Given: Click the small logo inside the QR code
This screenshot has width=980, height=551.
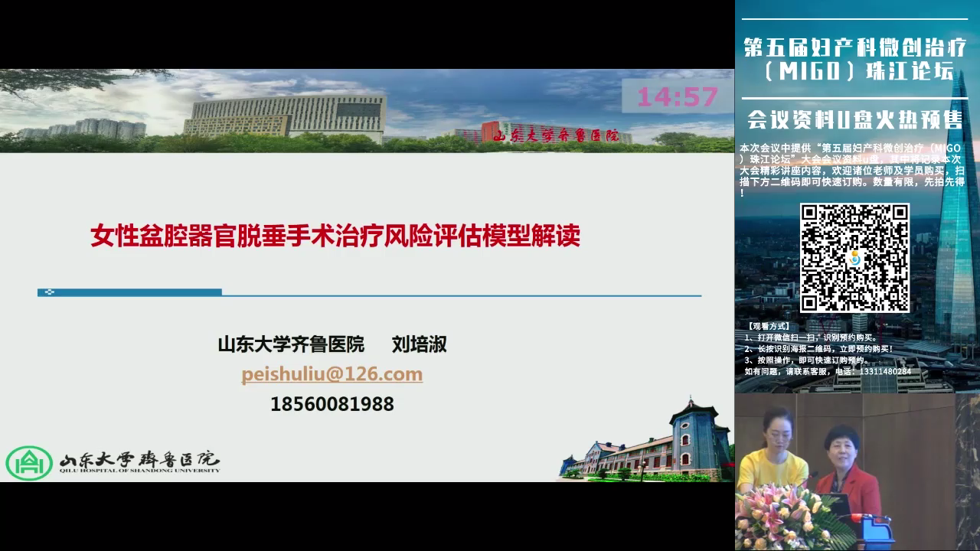Looking at the screenshot, I should pos(855,259).
